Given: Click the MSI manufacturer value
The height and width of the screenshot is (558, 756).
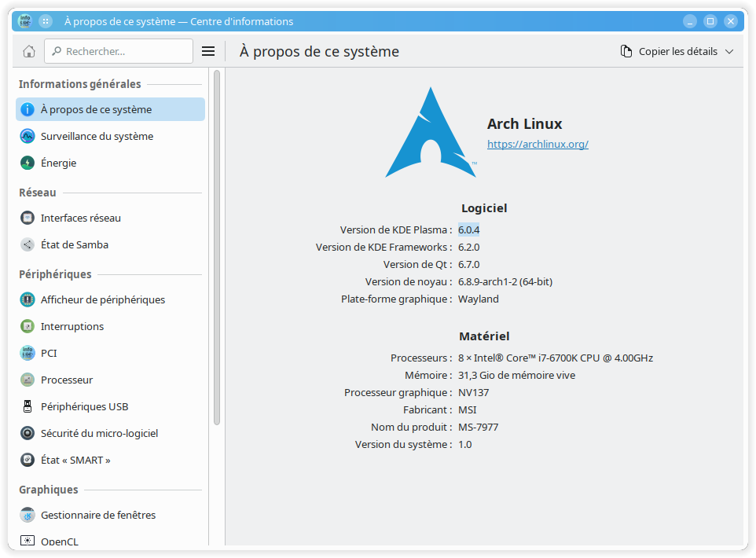Looking at the screenshot, I should coord(468,410).
